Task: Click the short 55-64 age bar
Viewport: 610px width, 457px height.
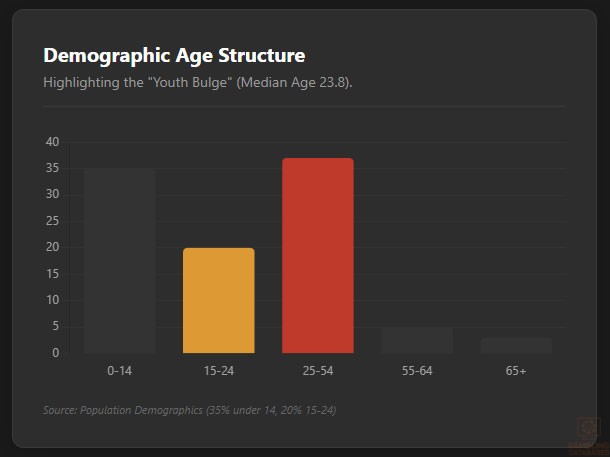Action: coord(417,340)
